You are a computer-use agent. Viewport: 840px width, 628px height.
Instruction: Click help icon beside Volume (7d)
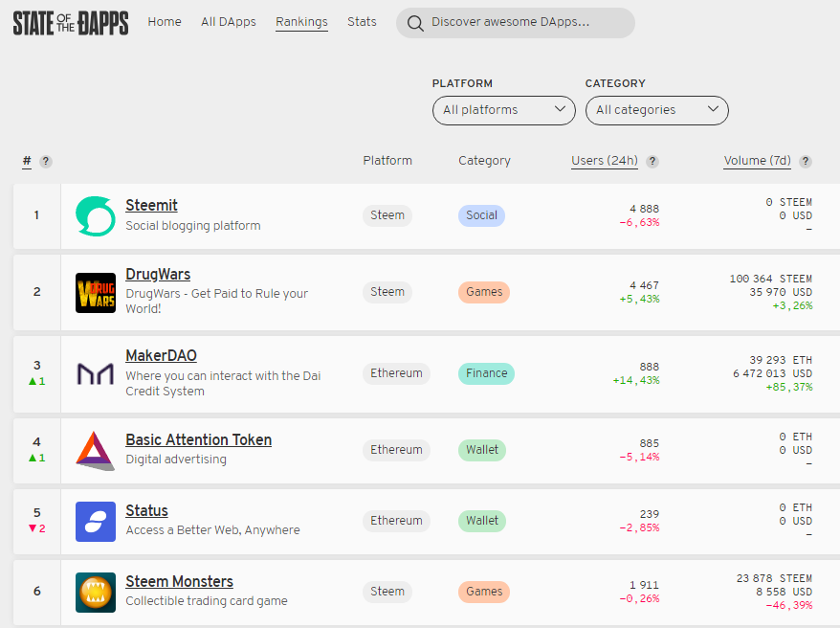tap(806, 162)
